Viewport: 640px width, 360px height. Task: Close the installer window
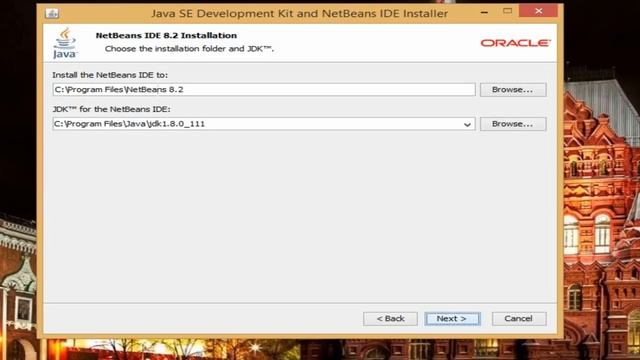point(538,11)
